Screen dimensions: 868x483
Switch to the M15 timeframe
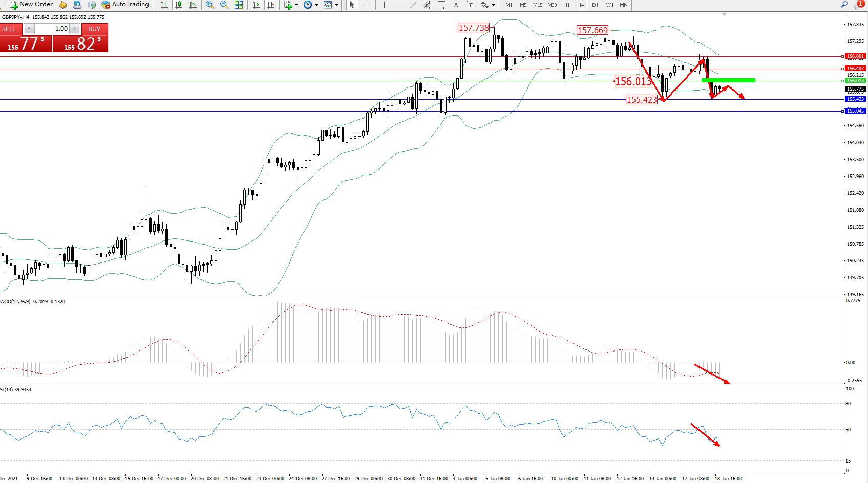pos(538,5)
